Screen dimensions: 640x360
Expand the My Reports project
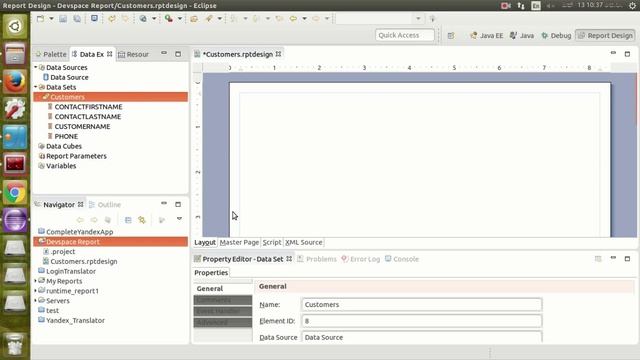pos(36,281)
